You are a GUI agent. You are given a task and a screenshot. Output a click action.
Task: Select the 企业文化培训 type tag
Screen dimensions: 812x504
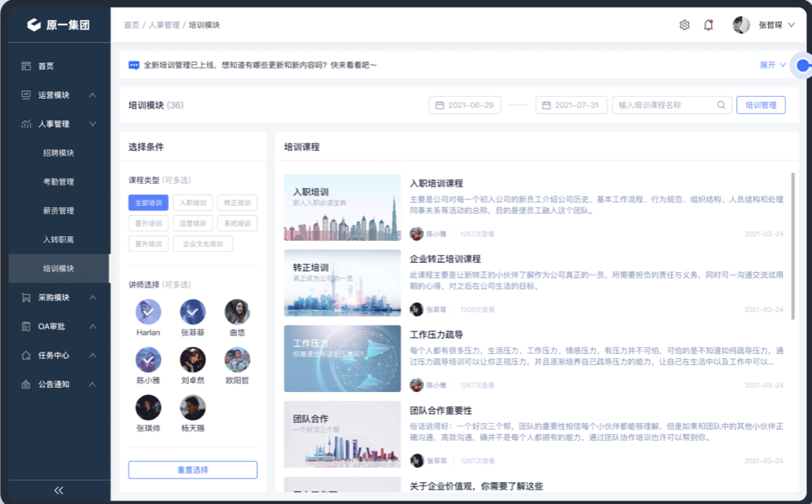202,244
